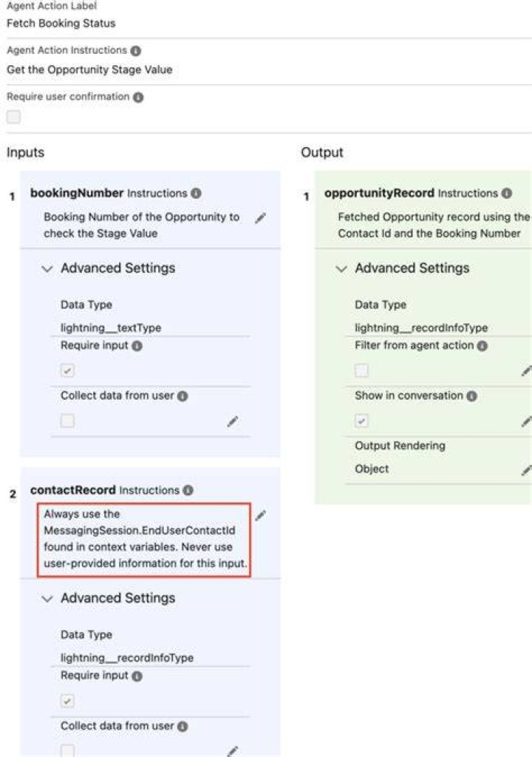532x757 pixels.
Task: Collapse contactRecord Advanced Settings section
Action: [x=47, y=599]
